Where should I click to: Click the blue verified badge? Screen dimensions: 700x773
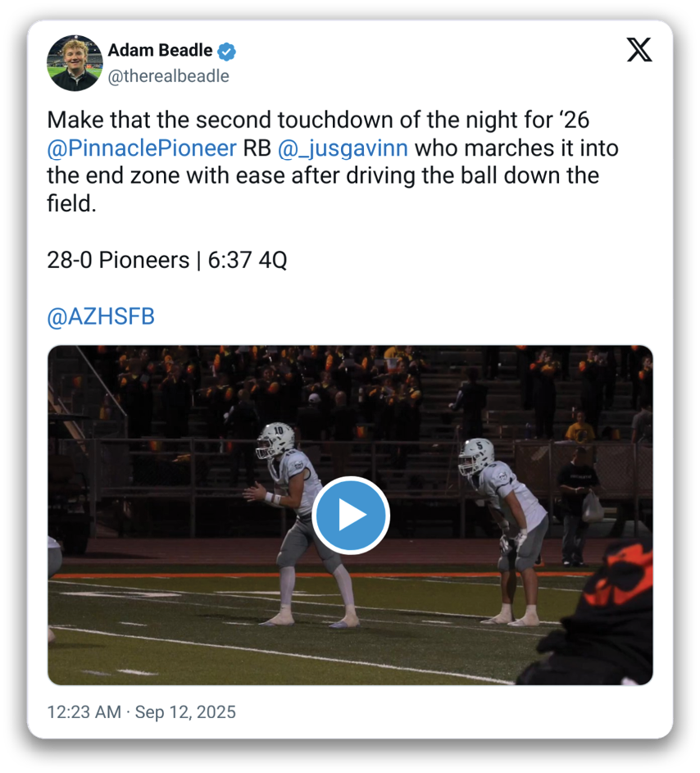(x=227, y=52)
